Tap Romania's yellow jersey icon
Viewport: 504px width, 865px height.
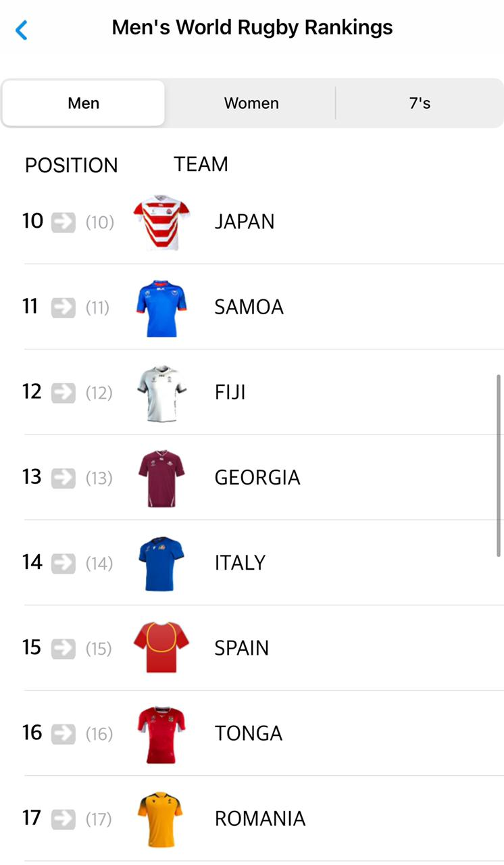coord(161,819)
